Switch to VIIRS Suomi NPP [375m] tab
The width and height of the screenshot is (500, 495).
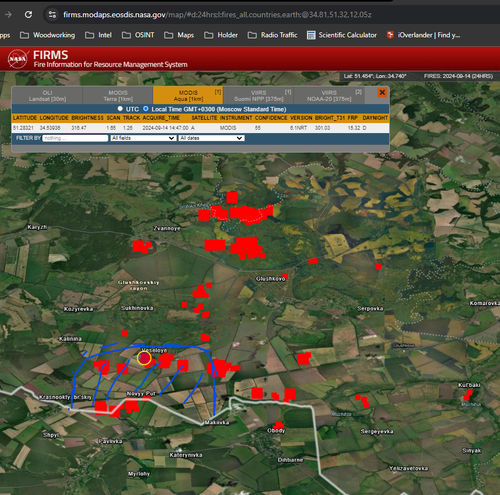point(259,96)
